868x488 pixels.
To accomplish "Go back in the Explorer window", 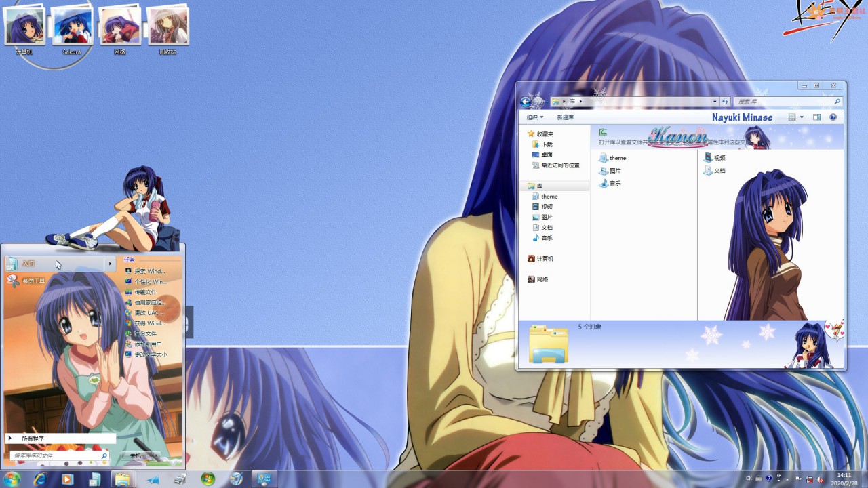I will [526, 102].
